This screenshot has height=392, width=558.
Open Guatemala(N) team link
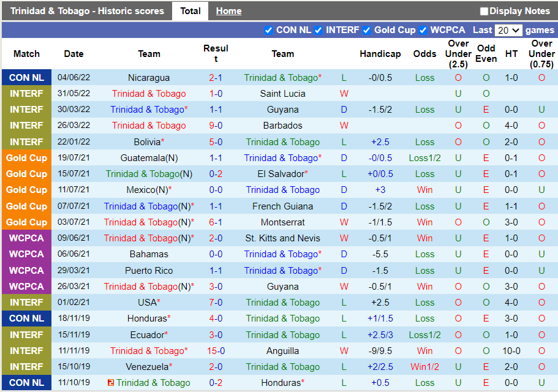[149, 158]
